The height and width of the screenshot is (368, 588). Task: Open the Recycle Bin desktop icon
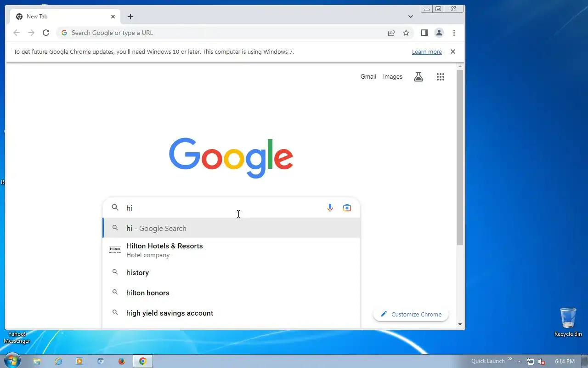click(568, 322)
